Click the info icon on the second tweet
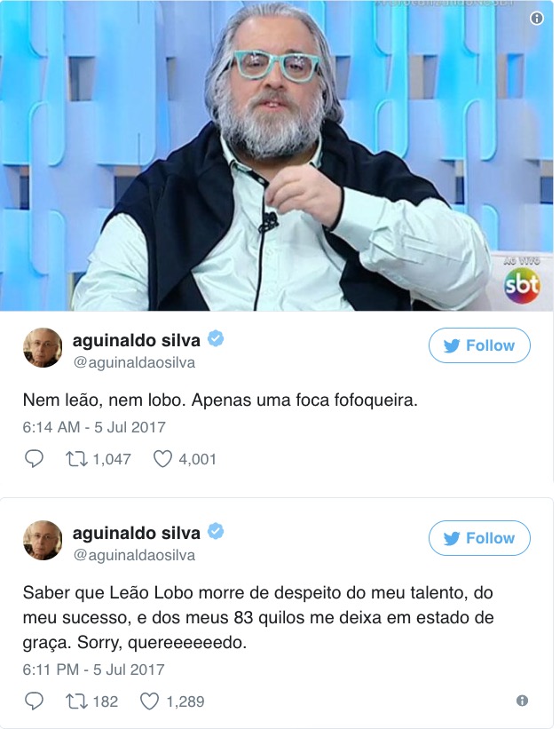This screenshot has height=729, width=560. 522,701
